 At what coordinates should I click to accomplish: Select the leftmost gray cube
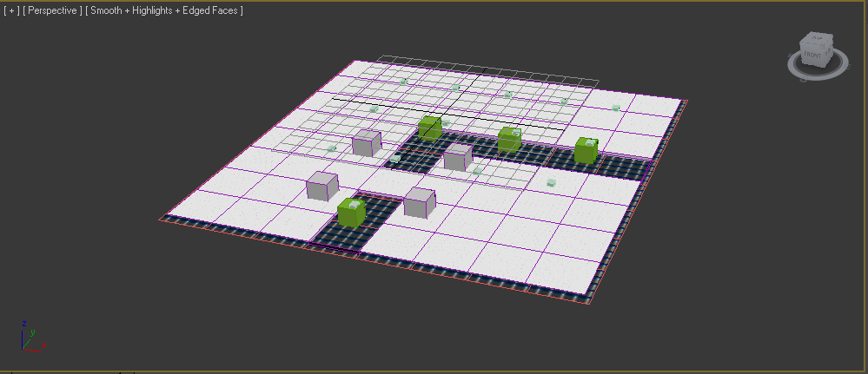click(321, 187)
